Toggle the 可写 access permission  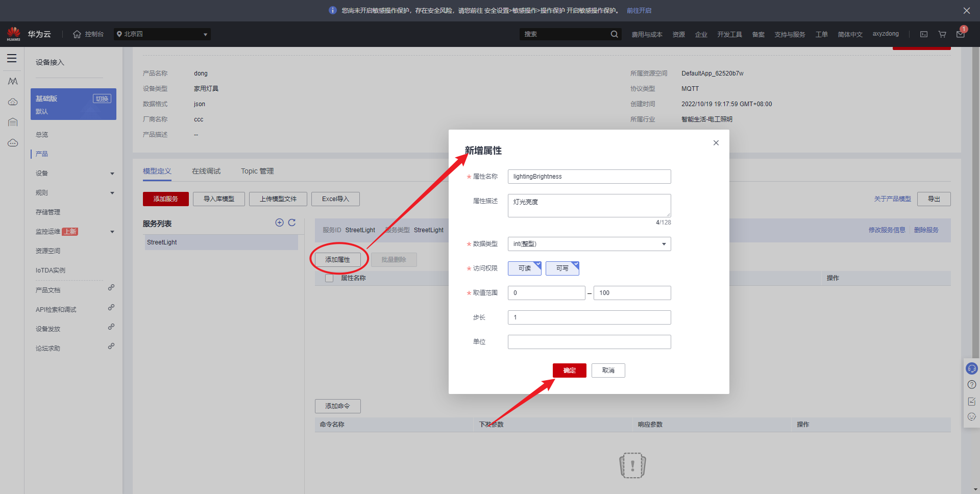point(562,268)
